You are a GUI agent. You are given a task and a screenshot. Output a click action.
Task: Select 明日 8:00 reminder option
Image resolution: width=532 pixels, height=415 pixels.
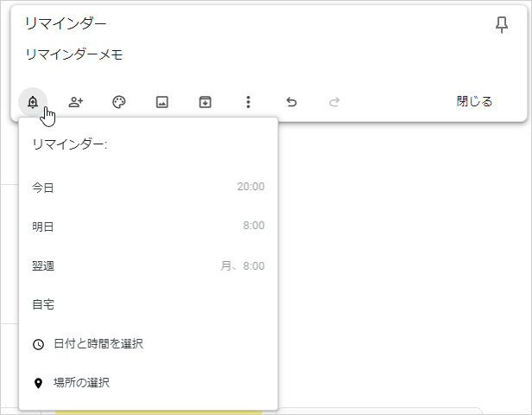[149, 227]
